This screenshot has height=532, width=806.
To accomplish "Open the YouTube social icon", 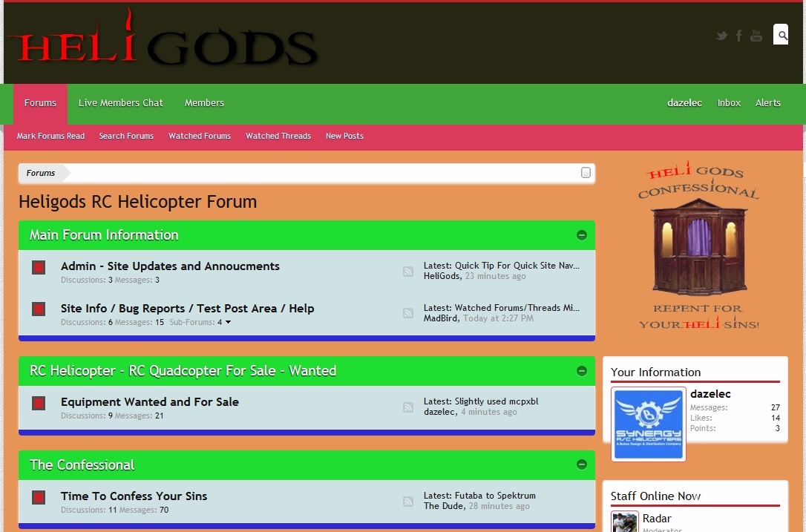I will pyautogui.click(x=756, y=36).
